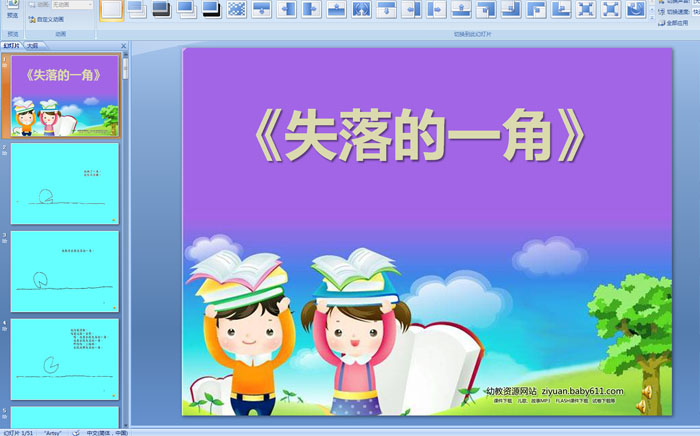The height and width of the screenshot is (436, 700).
Task: Select the No Transition thumbnail in gallery
Action: [x=111, y=10]
